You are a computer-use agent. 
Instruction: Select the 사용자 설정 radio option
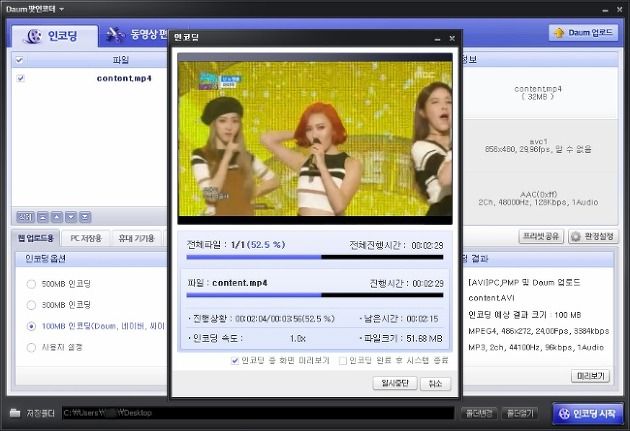point(31,347)
